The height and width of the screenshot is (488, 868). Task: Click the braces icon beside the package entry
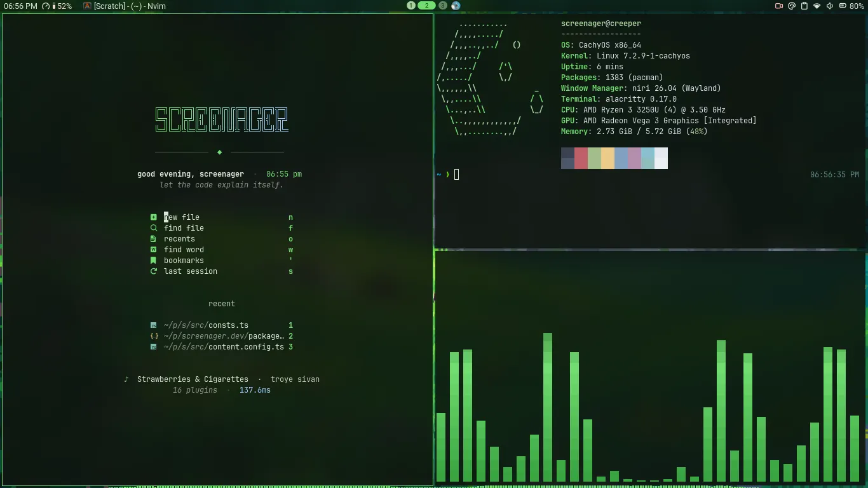pos(154,336)
